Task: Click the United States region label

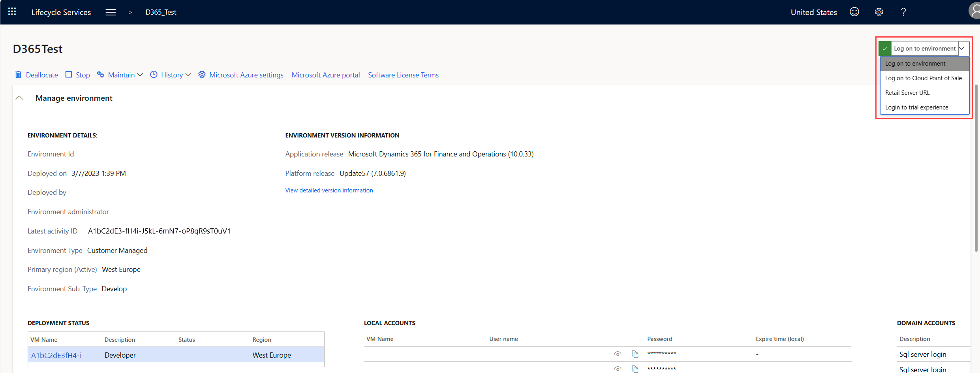Action: coord(814,12)
